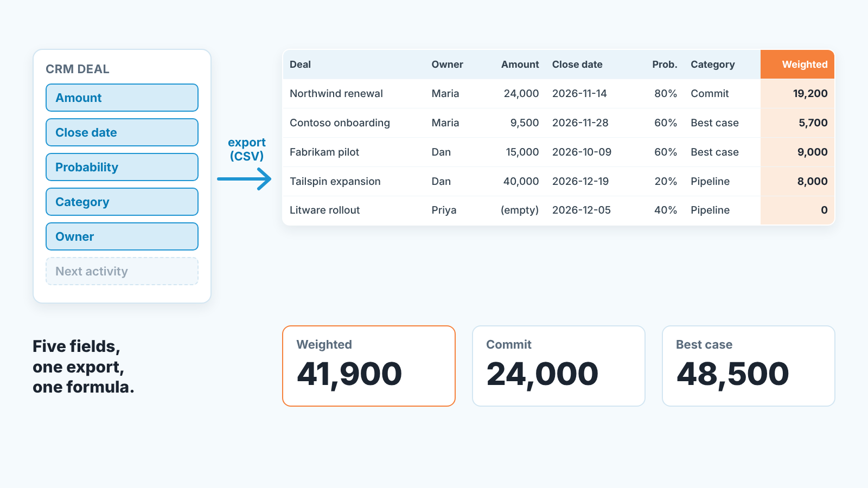Click the 2026-10-09 close date
Viewport: 868px width, 488px height.
point(582,152)
